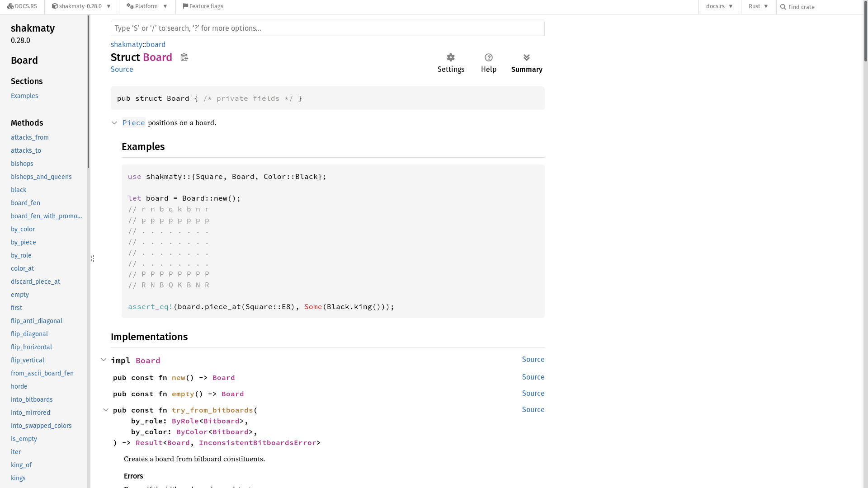
Task: Jump to bishops method in sidebar
Action: tap(22, 164)
